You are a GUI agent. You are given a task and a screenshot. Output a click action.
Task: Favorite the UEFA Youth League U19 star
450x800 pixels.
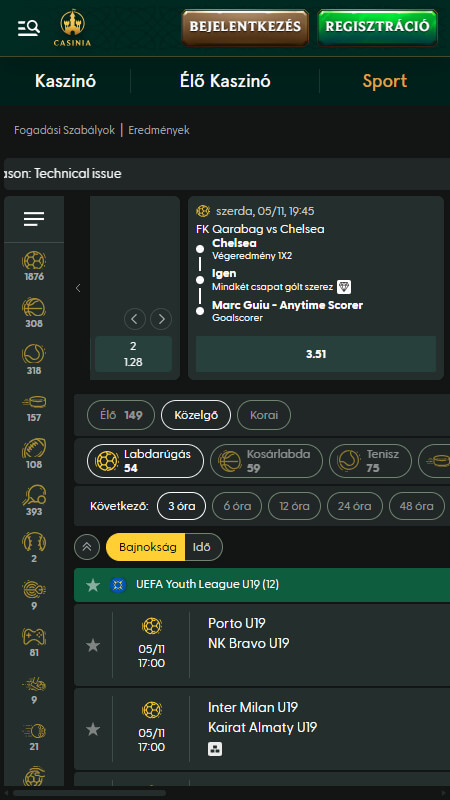pos(93,585)
